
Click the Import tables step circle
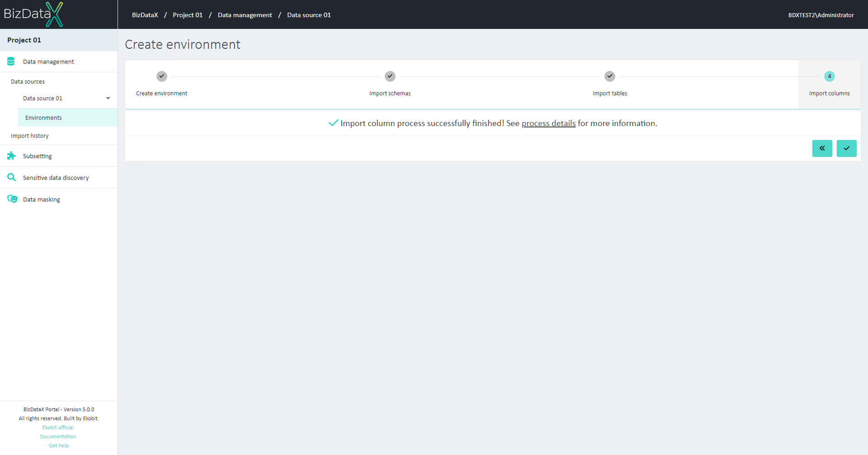tap(610, 76)
